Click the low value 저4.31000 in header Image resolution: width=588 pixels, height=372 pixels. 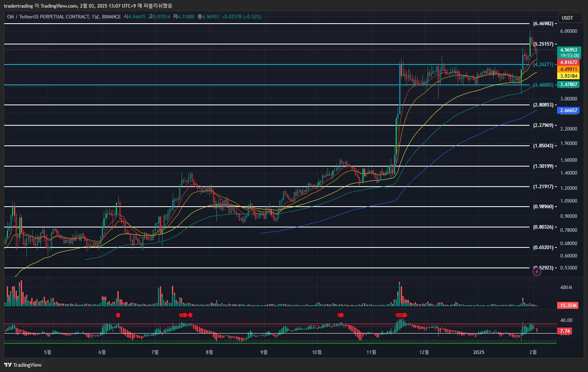coord(184,17)
